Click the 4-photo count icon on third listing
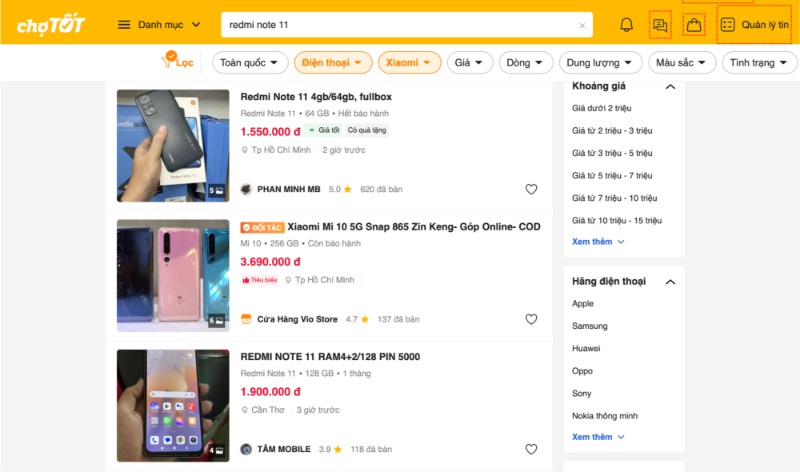The height and width of the screenshot is (472, 800). pyautogui.click(x=216, y=451)
